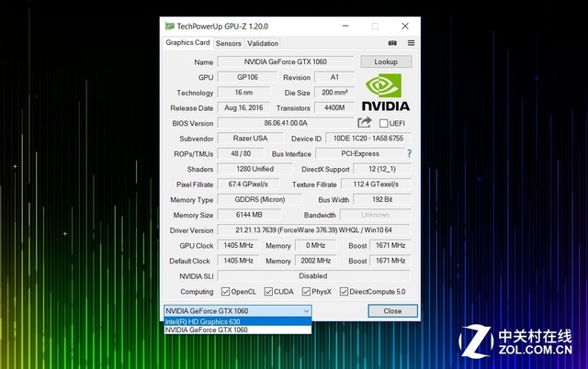This screenshot has width=588, height=369.
Task: Click the Pixel Fillrate 67.4 GPixel/s
Action: click(x=248, y=184)
